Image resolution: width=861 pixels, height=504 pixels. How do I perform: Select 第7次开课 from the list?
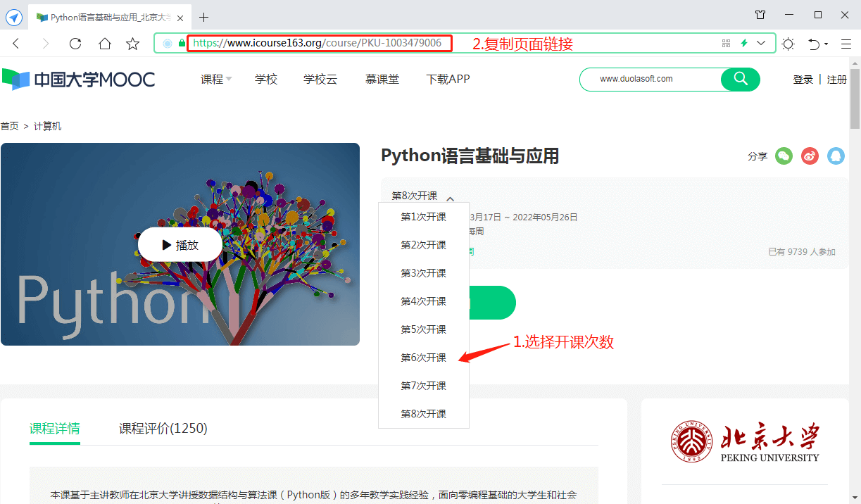[x=423, y=386]
